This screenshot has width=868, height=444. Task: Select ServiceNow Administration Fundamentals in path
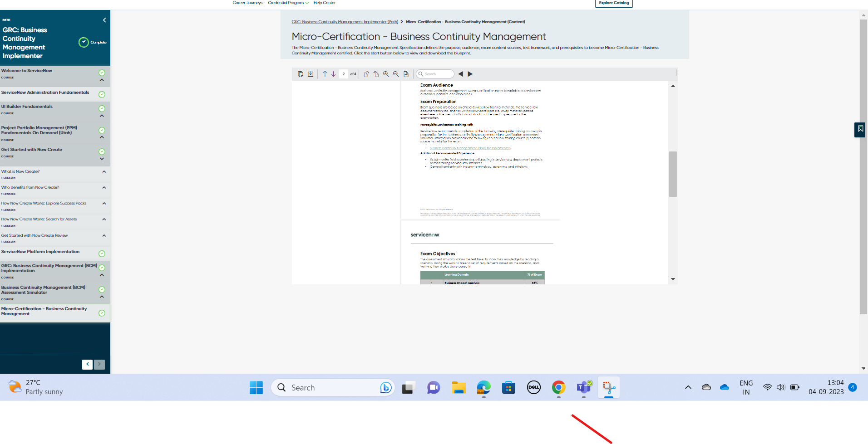45,93
